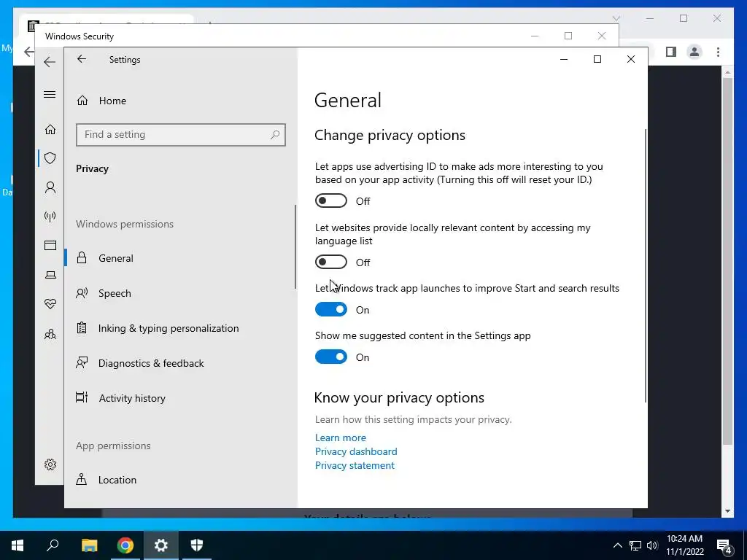Go back using the Settings back arrow
The image size is (747, 560).
(x=82, y=59)
